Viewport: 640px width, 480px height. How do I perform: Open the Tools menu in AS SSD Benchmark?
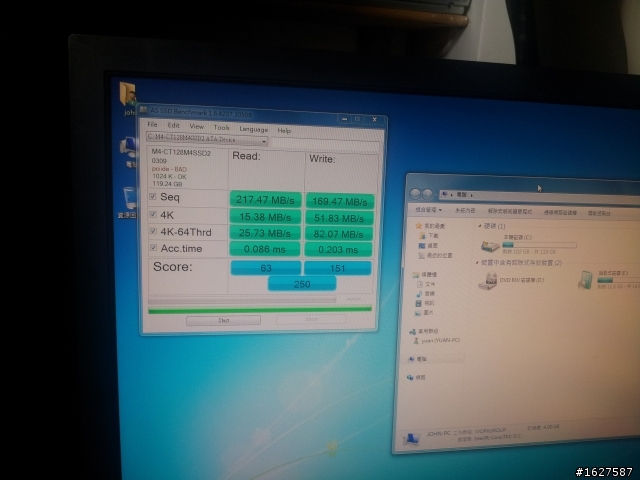pyautogui.click(x=222, y=128)
